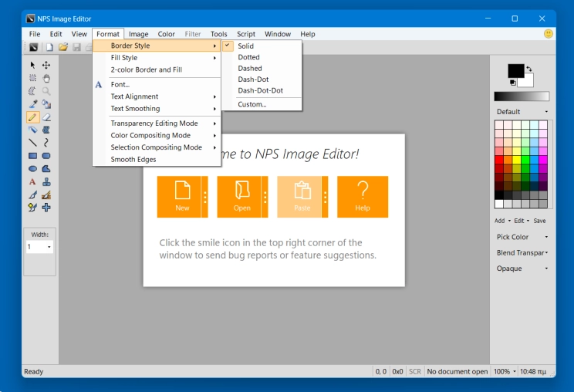The image size is (574, 392).
Task: Select the Freeform lasso selection tool
Action: click(x=32, y=91)
